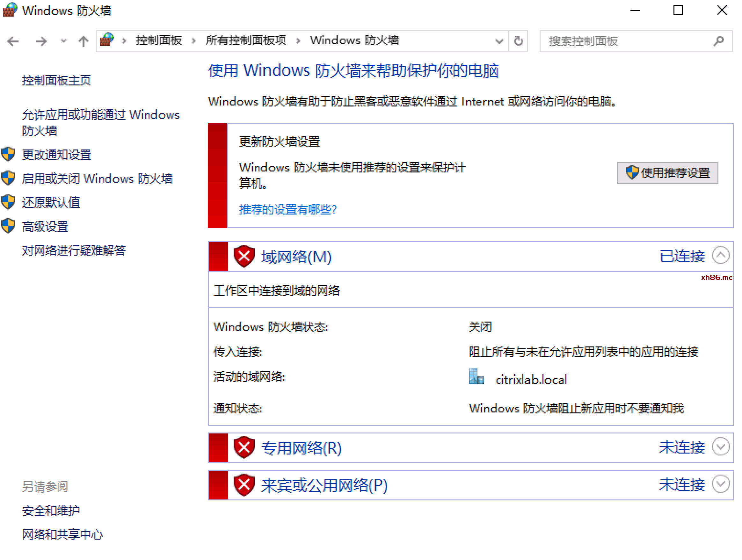
Task: Click the refresh icon beside address bar
Action: point(518,41)
